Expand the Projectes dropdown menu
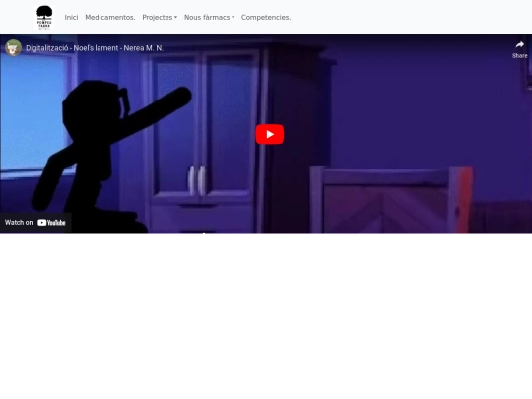The height and width of the screenshot is (399, 532). [x=160, y=18]
